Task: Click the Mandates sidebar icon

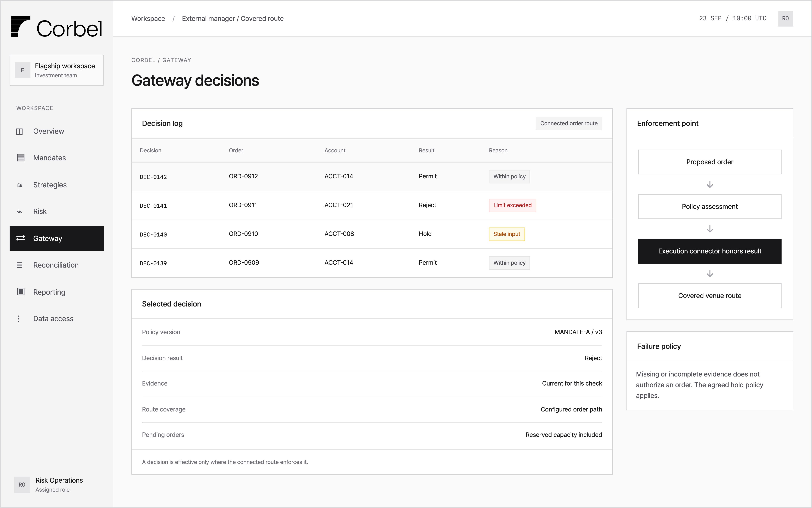Action: tap(20, 158)
